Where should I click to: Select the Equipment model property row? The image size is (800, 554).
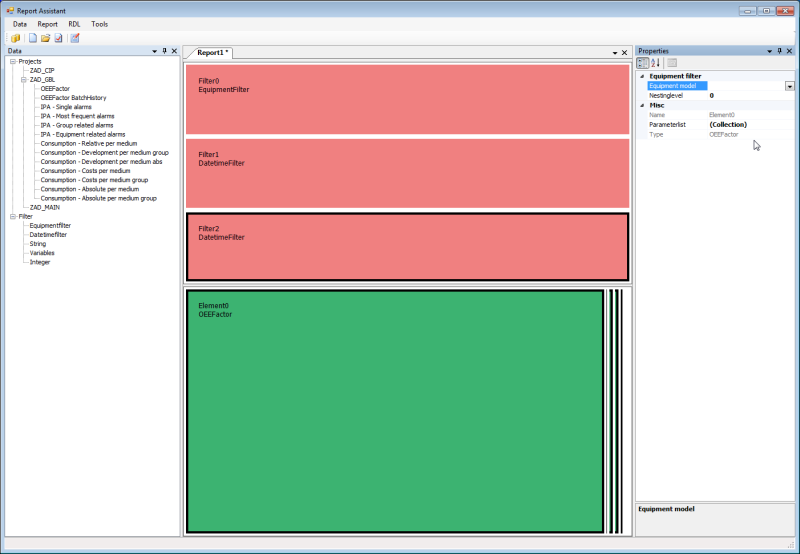pos(721,86)
